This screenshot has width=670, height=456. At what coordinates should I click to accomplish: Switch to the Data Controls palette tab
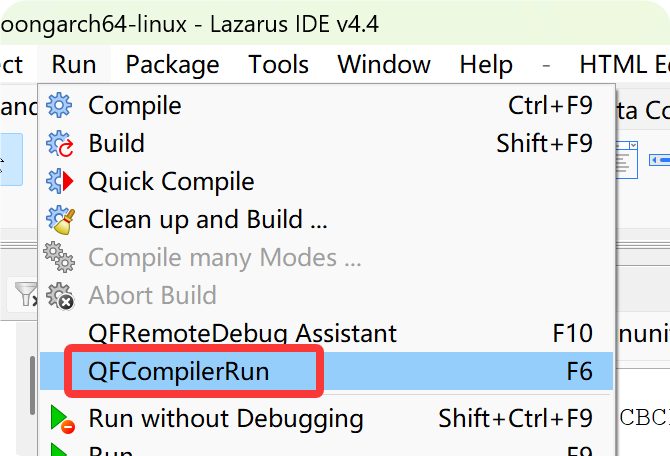click(643, 108)
